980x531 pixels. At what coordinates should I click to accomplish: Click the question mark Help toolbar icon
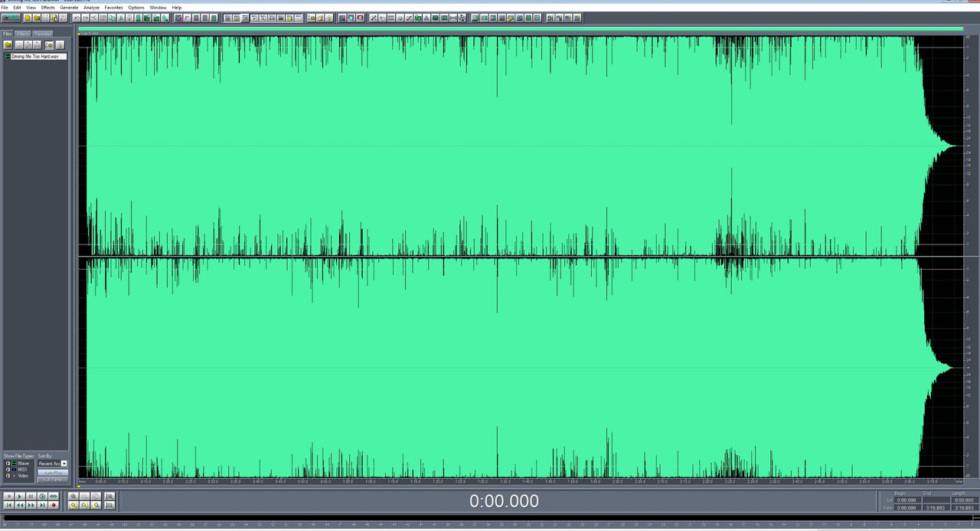pyautogui.click(x=329, y=18)
